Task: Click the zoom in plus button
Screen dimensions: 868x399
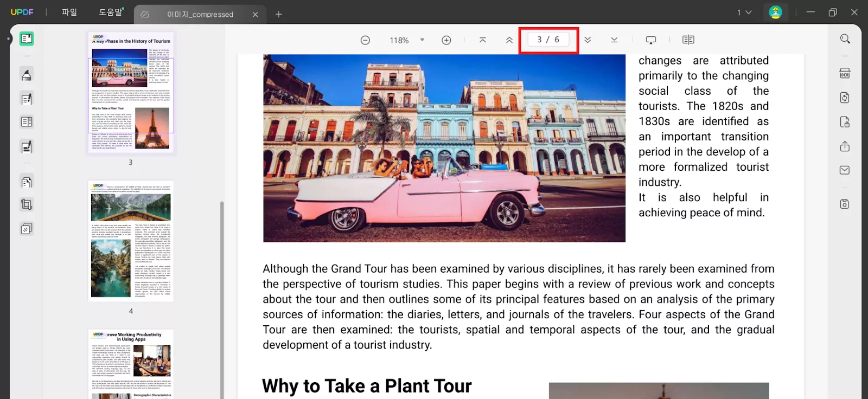Action: pos(446,40)
